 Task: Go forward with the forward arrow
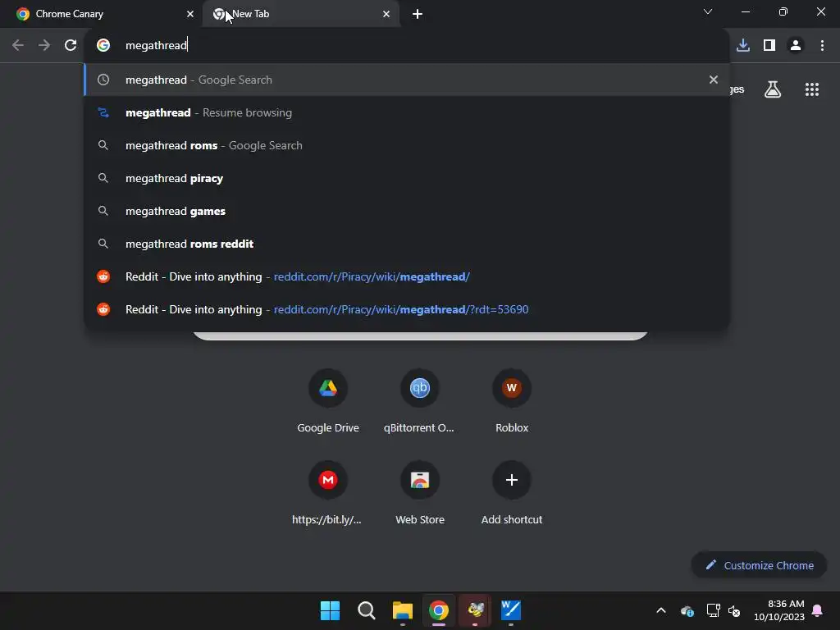click(x=44, y=46)
